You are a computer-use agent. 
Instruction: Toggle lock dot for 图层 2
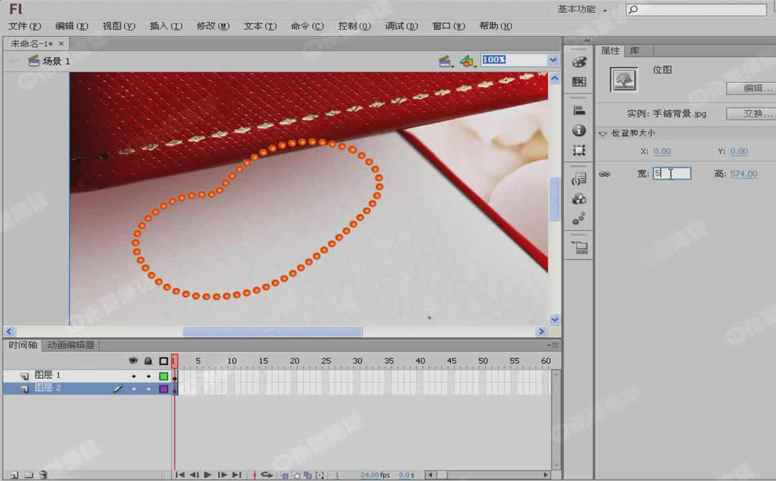149,388
